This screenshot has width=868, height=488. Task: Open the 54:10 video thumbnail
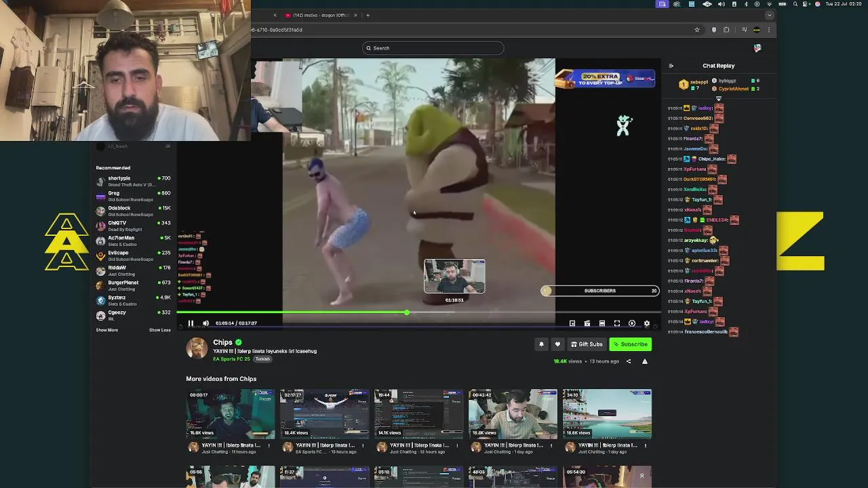tap(607, 414)
